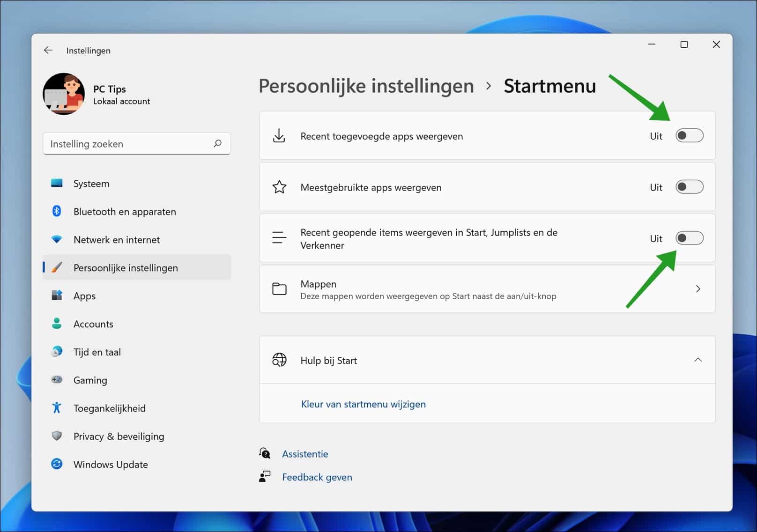The image size is (757, 532).
Task: Go to Netwerk en internet
Action: (136, 240)
